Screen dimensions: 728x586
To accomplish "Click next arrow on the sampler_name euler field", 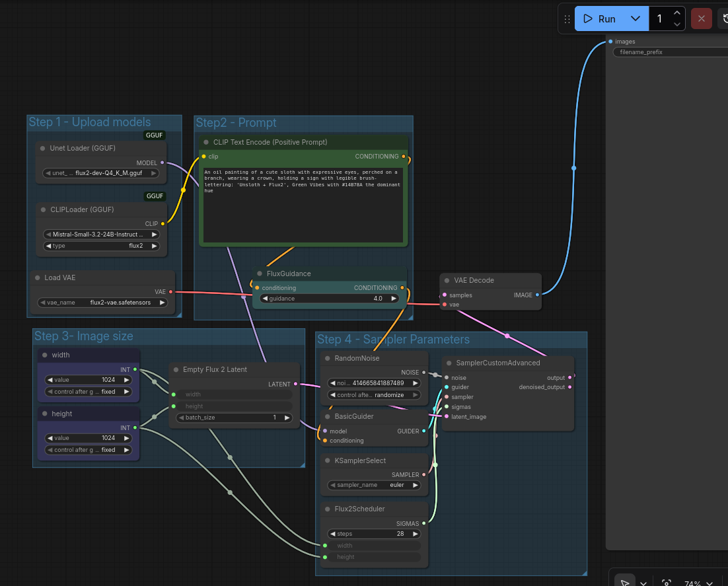I will pos(415,485).
